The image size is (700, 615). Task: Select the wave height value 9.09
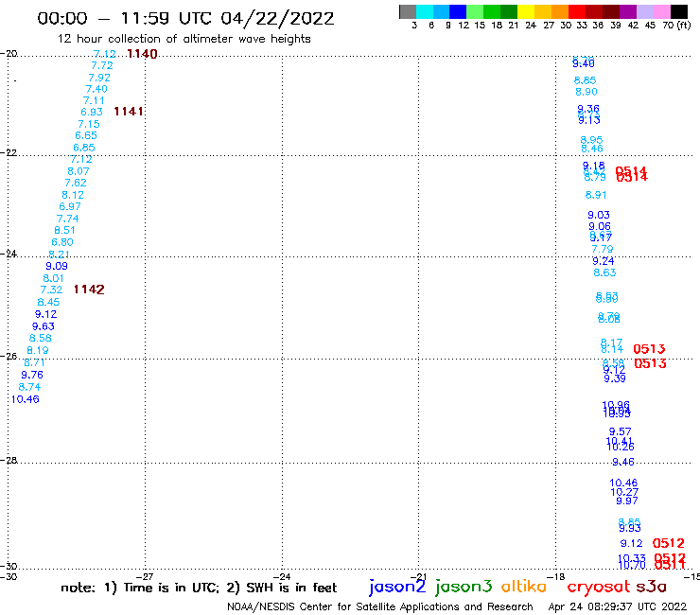coord(57,266)
